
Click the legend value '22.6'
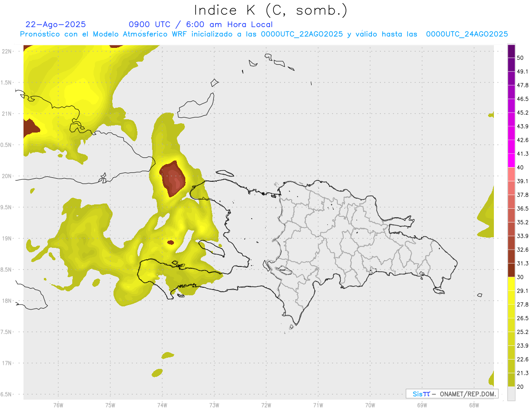pyautogui.click(x=523, y=360)
